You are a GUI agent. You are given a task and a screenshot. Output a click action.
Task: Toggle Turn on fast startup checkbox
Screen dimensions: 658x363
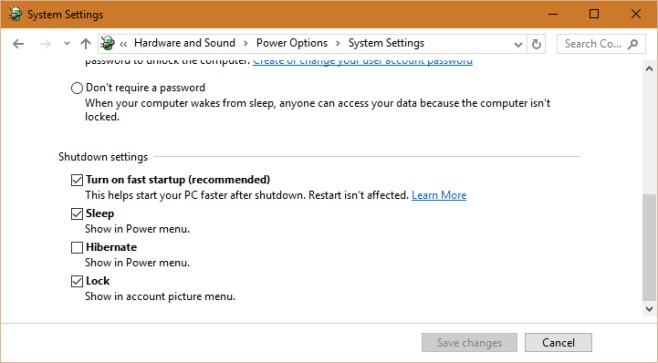(77, 180)
